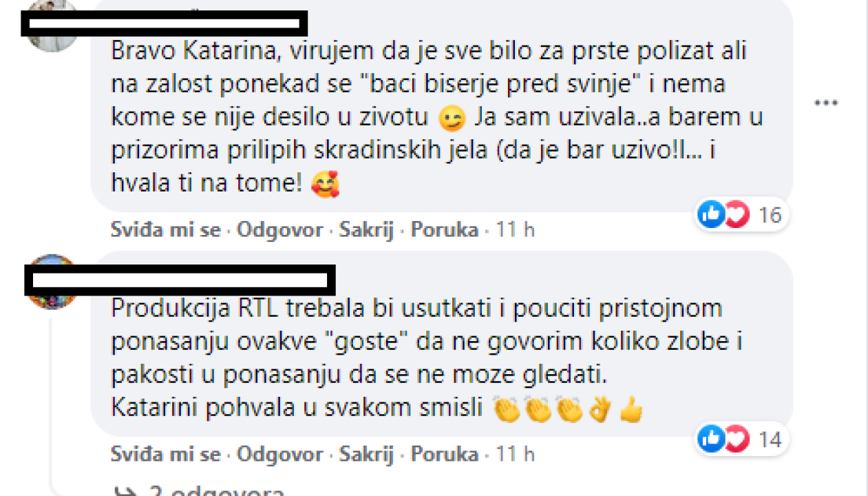Click Odgovor under the second comment

(279, 454)
